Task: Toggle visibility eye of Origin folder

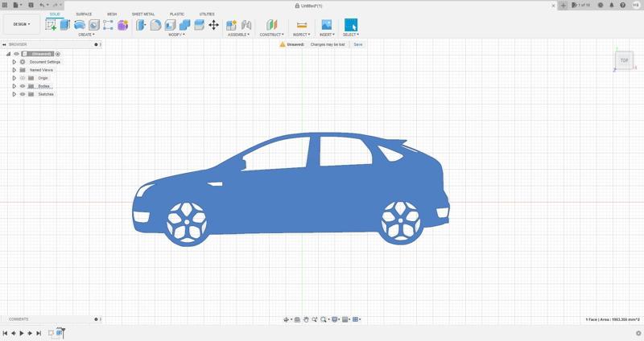Action: click(x=23, y=78)
